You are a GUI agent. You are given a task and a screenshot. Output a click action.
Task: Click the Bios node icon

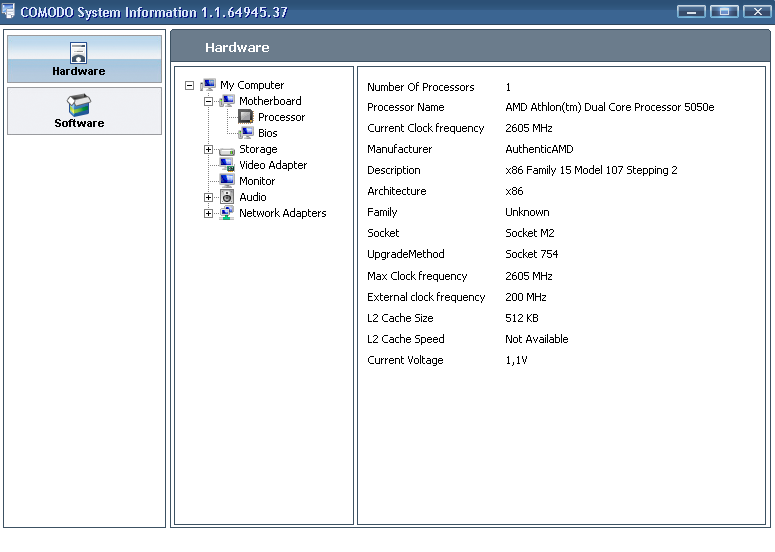246,133
